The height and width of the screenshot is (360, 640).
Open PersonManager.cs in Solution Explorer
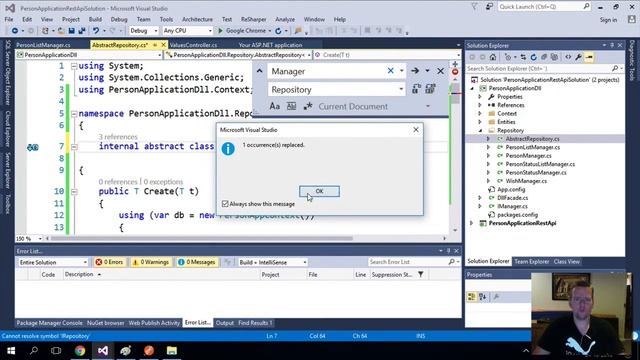(528, 156)
